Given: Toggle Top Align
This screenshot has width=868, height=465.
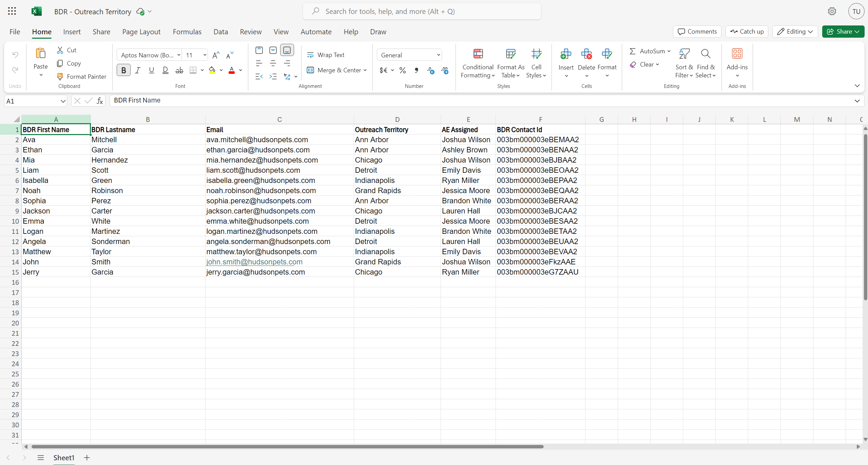Looking at the screenshot, I should [x=259, y=50].
